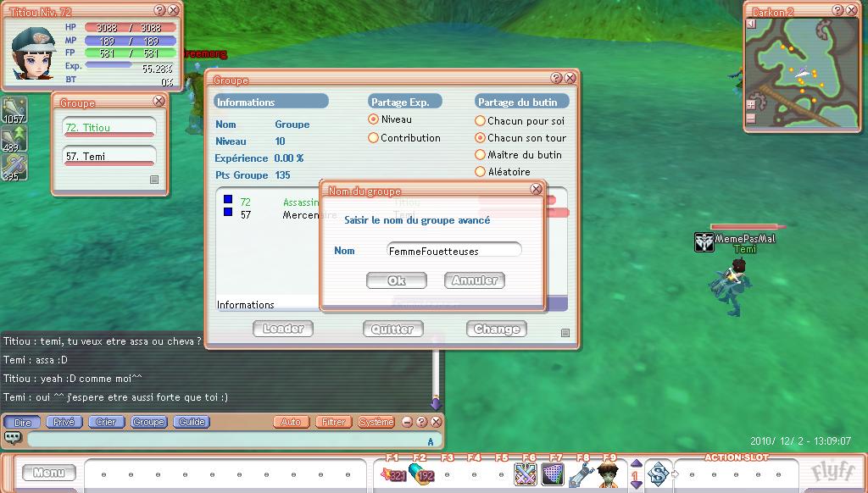Viewport: 868px width, 493px height.
Task: Use the F2 hotbar item with count 192
Action: (x=420, y=474)
